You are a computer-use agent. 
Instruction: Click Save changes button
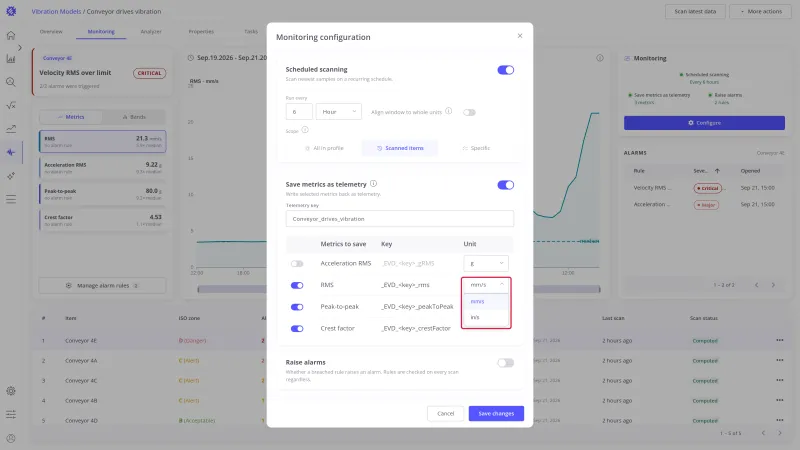click(x=496, y=413)
